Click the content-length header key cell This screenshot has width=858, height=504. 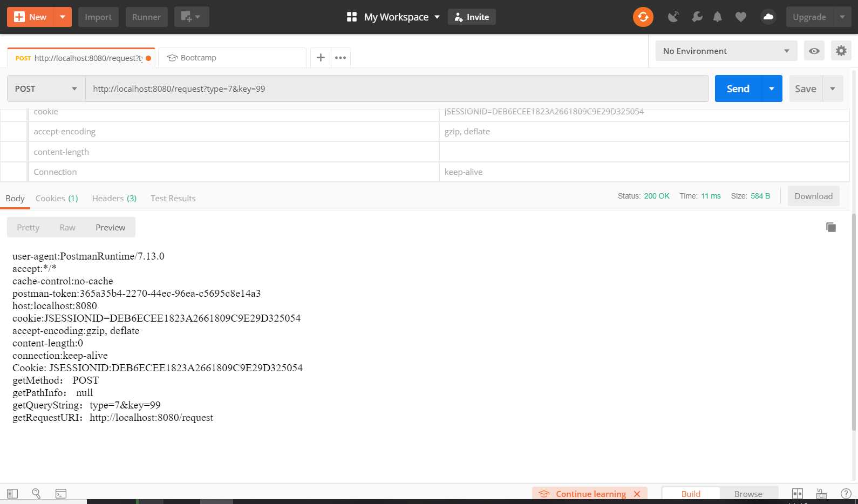(234, 152)
